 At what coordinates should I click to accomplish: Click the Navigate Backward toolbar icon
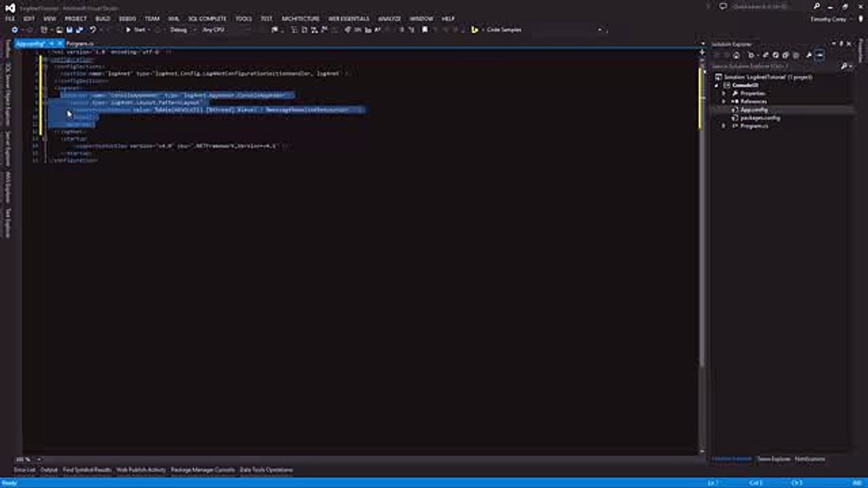pyautogui.click(x=14, y=30)
